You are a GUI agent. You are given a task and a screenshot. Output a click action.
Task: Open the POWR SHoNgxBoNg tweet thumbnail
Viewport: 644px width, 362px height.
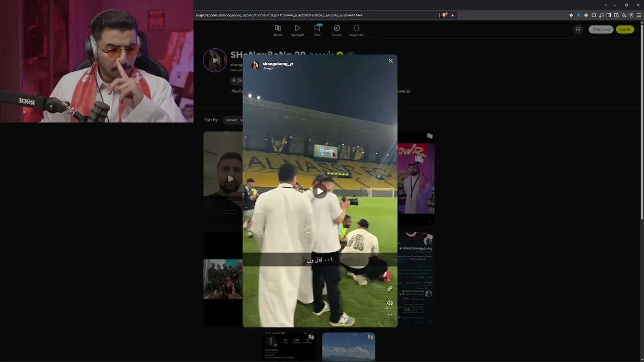tap(416, 279)
